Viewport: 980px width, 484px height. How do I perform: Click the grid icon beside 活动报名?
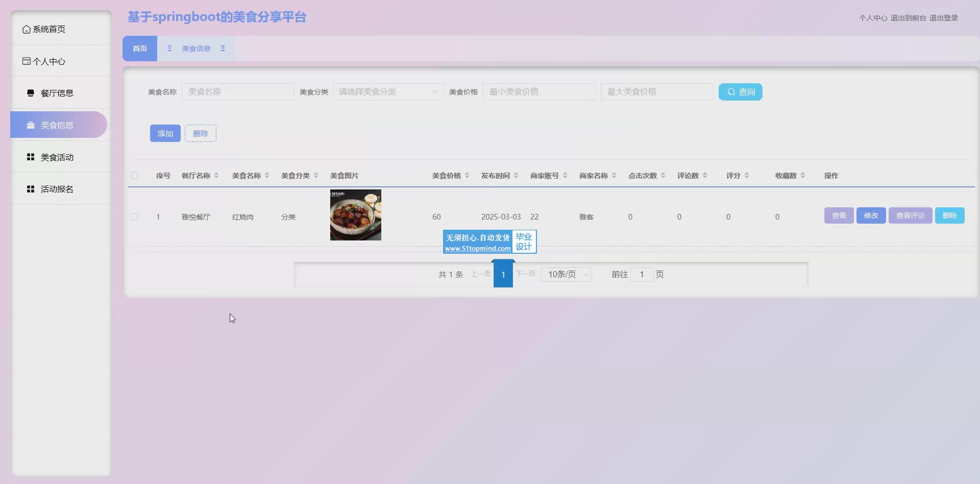31,189
